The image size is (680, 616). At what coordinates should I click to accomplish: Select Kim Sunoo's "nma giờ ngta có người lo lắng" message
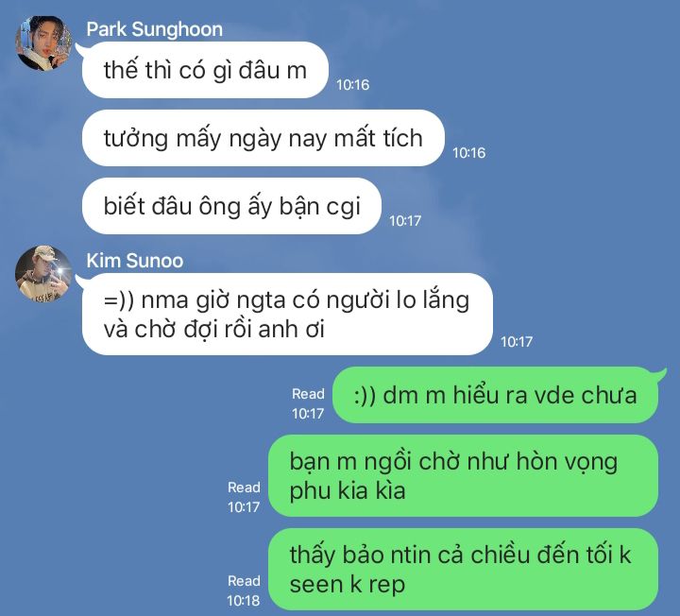click(x=287, y=314)
